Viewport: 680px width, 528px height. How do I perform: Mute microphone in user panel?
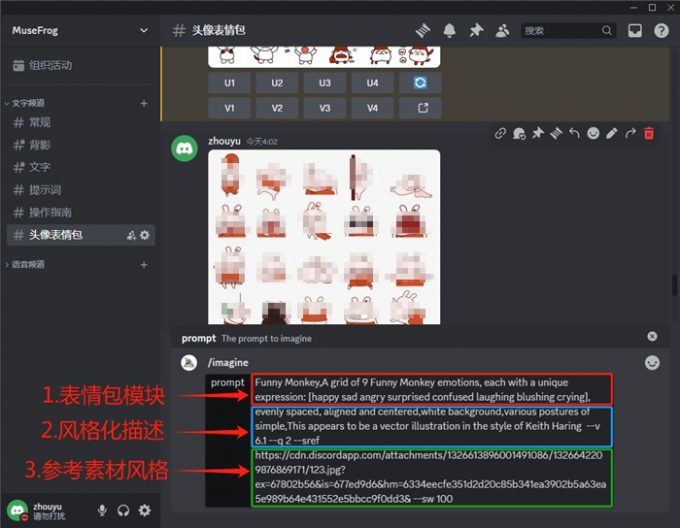(102, 510)
